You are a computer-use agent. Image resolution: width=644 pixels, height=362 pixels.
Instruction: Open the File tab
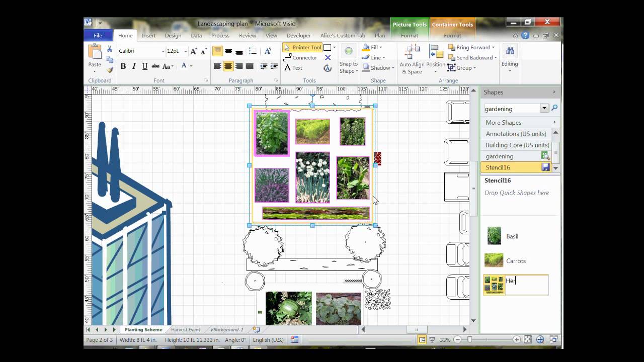[x=98, y=36]
